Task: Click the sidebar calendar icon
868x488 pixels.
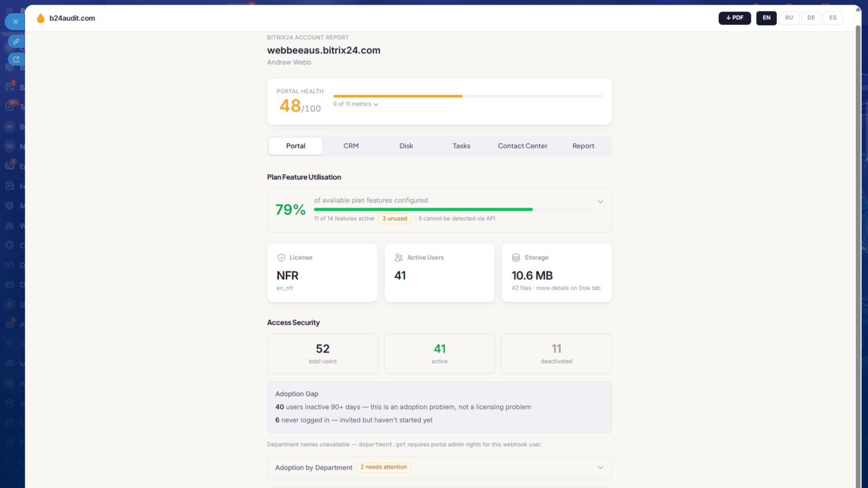Action: click(x=9, y=423)
